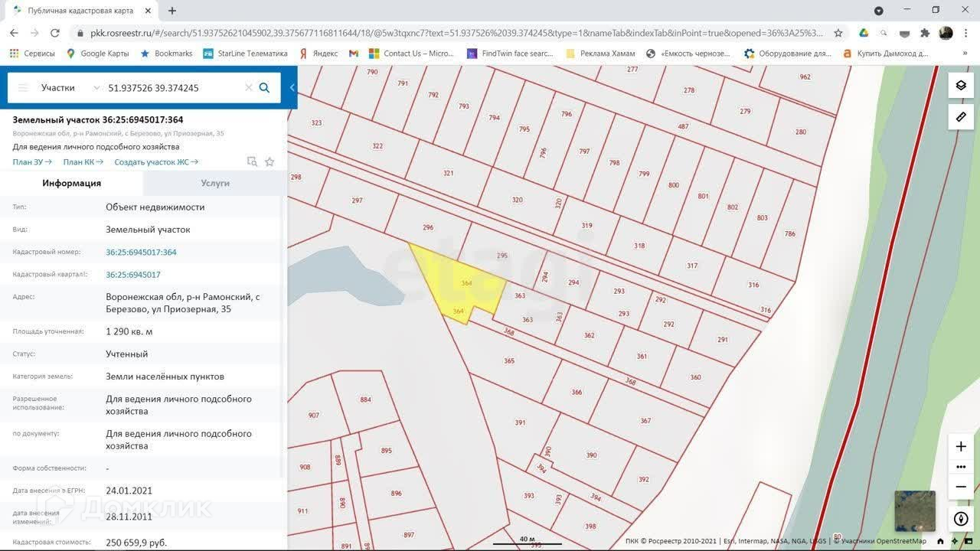
Task: Switch to the Услуги tab
Action: [x=215, y=184]
